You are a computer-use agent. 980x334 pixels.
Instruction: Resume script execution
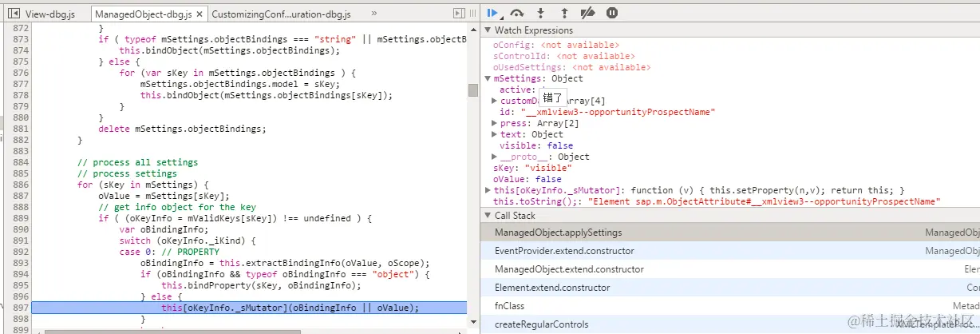tap(493, 13)
